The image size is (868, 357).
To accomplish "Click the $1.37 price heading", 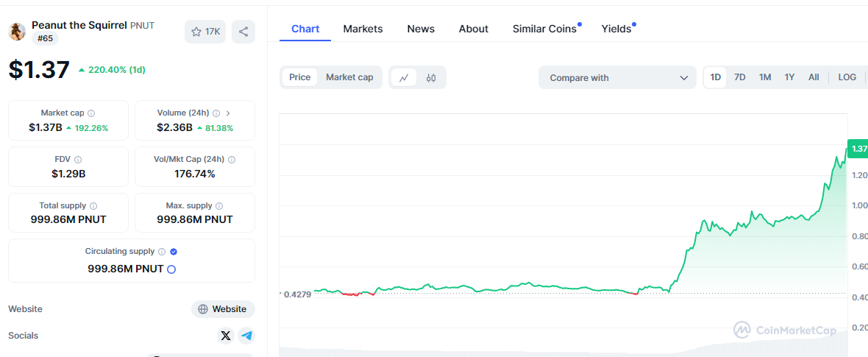I will click(x=39, y=70).
